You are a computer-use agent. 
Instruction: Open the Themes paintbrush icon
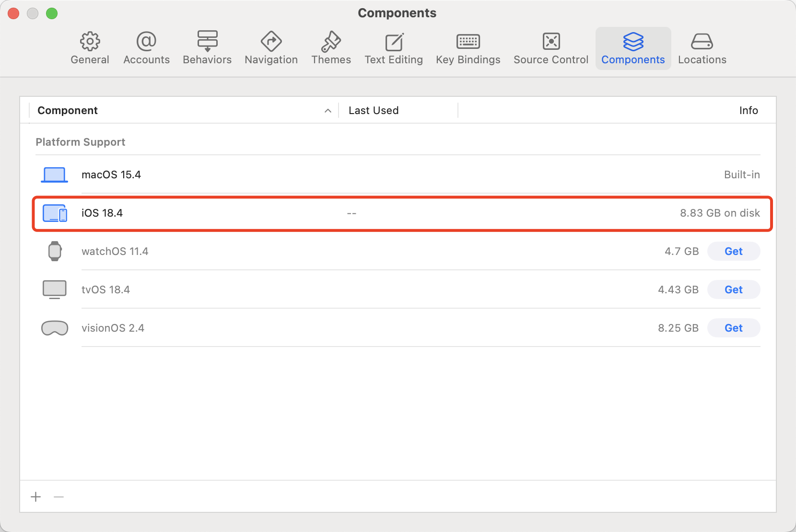click(331, 42)
